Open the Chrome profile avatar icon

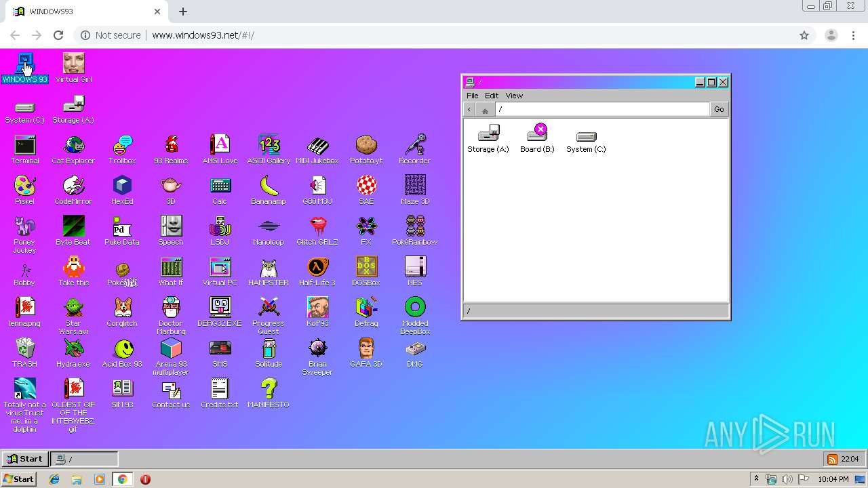coord(831,35)
